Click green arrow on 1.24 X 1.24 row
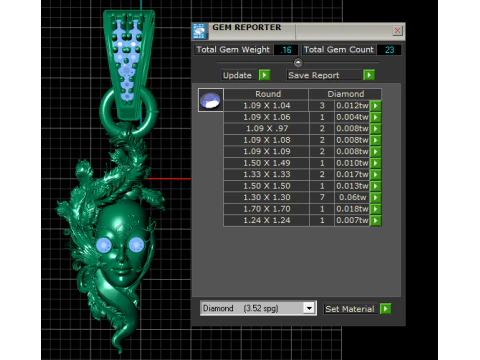The image size is (480, 360). [x=376, y=221]
